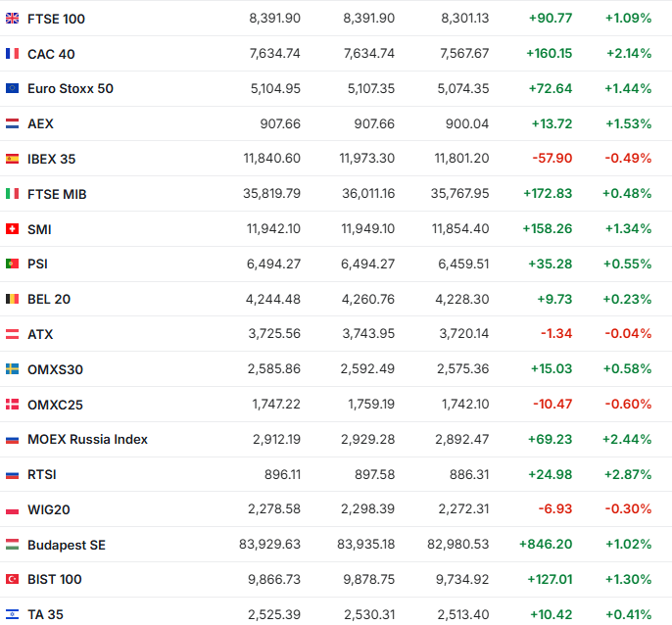Click the EU flag icon beside Euro Stoxx 50
672x625 pixels.
pyautogui.click(x=12, y=89)
